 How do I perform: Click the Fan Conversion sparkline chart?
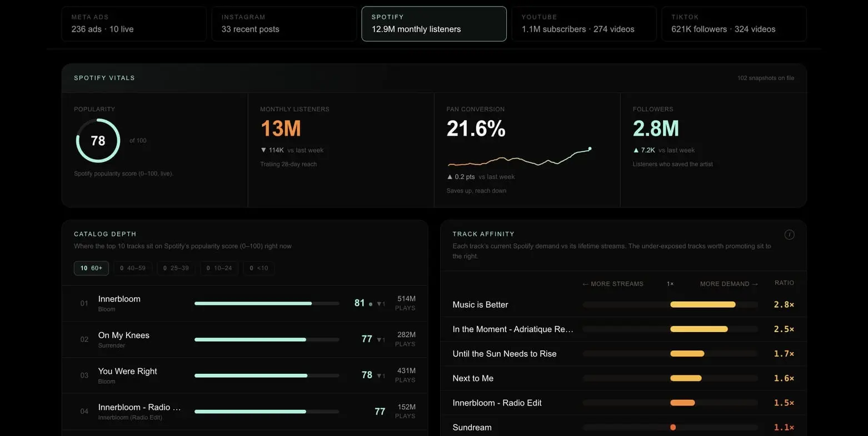520,157
